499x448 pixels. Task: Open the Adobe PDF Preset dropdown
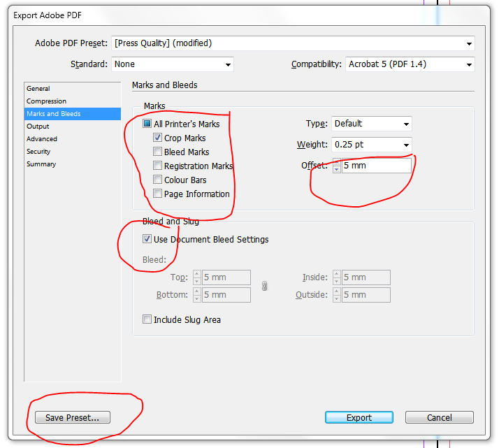tap(293, 43)
